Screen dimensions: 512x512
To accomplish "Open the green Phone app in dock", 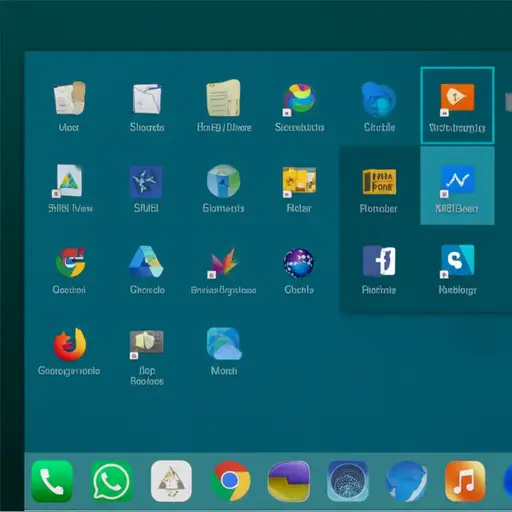I will [x=52, y=481].
